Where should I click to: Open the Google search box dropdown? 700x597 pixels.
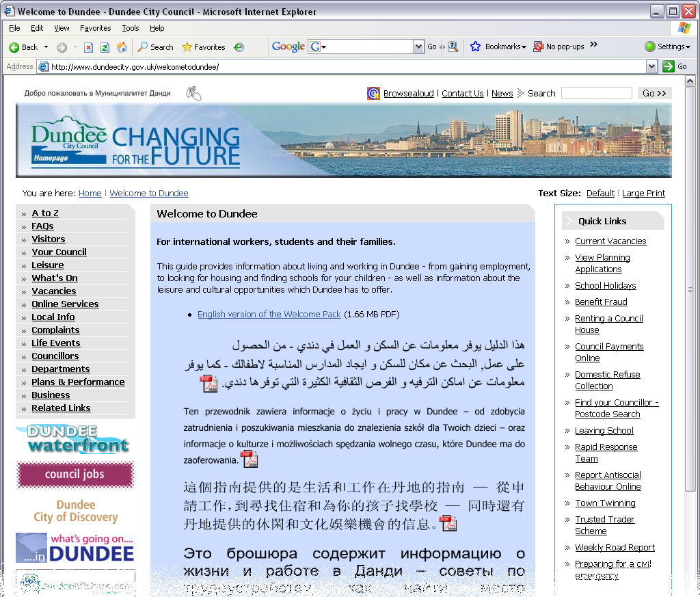pyautogui.click(x=418, y=47)
